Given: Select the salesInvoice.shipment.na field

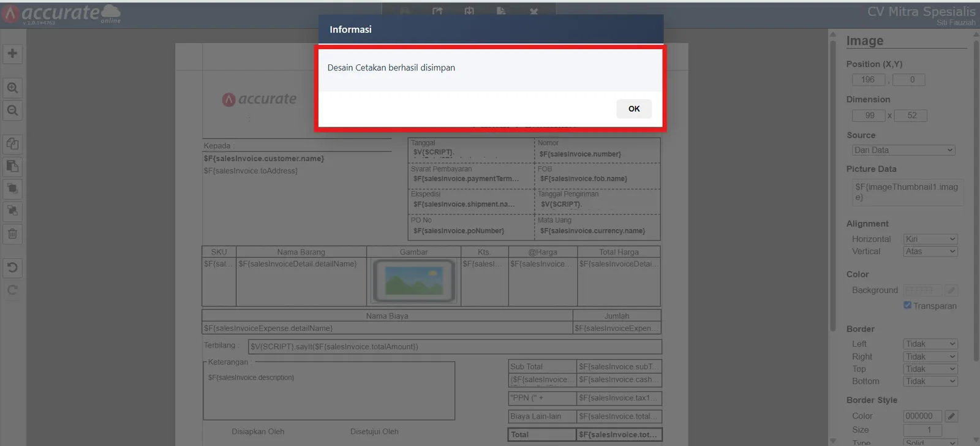Looking at the screenshot, I should (464, 205).
